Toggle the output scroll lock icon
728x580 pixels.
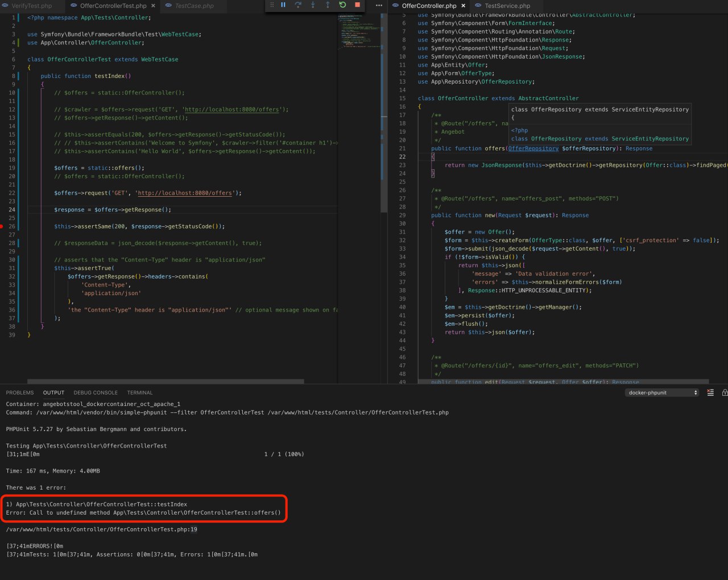725,392
